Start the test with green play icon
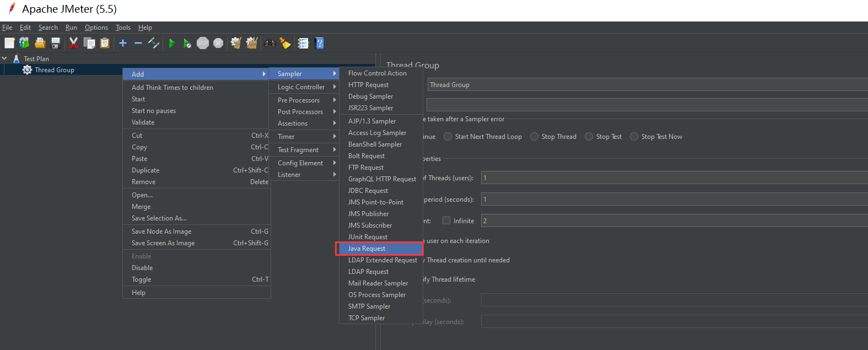 tap(171, 43)
